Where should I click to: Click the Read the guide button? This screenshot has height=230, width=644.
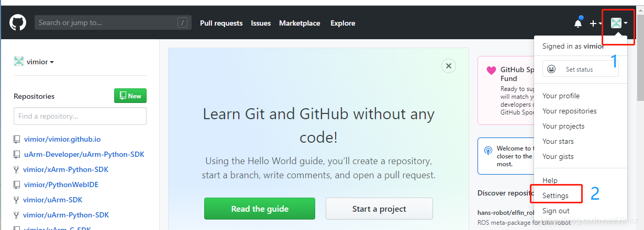260,209
